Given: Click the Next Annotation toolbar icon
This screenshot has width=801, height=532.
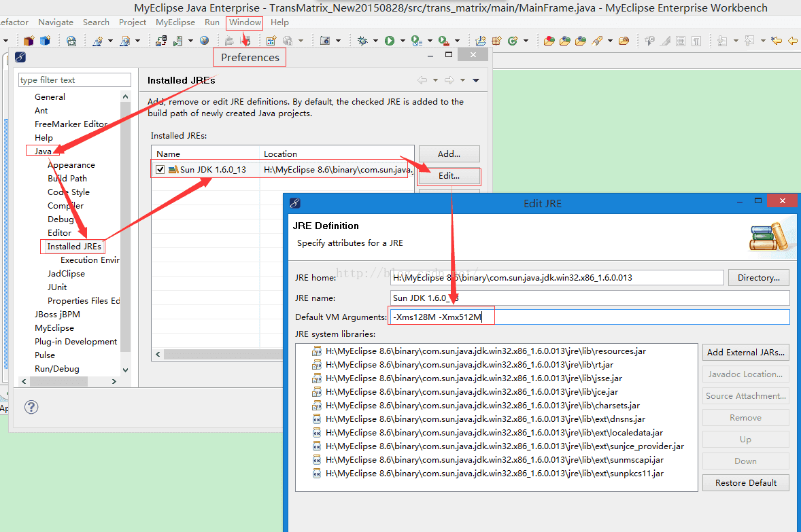Looking at the screenshot, I should (x=722, y=41).
